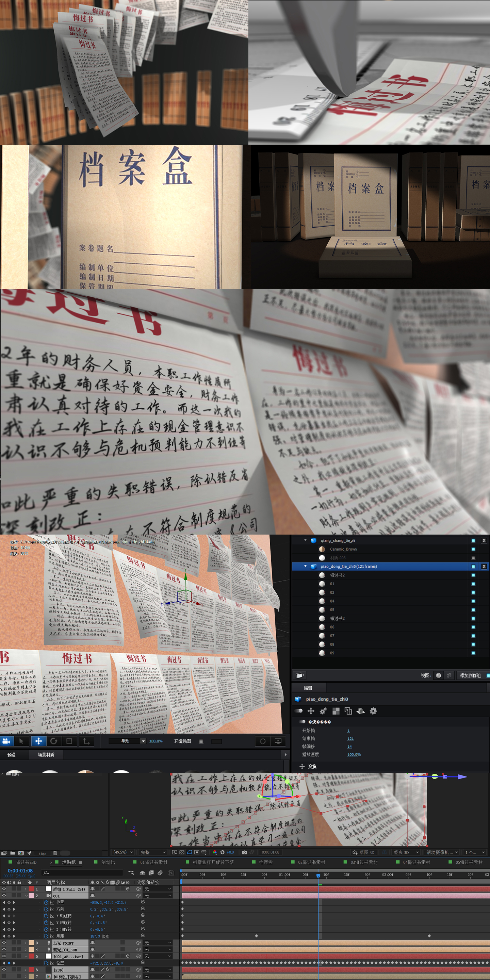Collapse the qiang_shang_tie_zhi model tree
This screenshot has width=490, height=980.
(305, 540)
